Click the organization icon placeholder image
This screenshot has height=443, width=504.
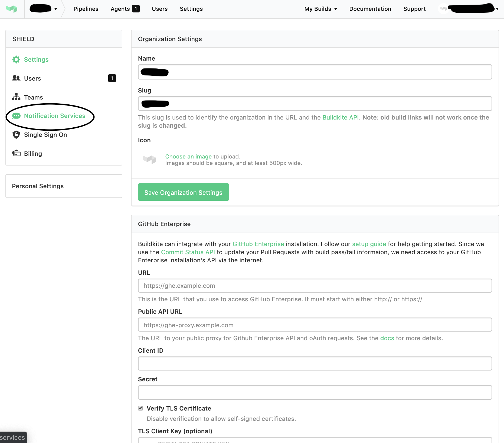tap(149, 159)
